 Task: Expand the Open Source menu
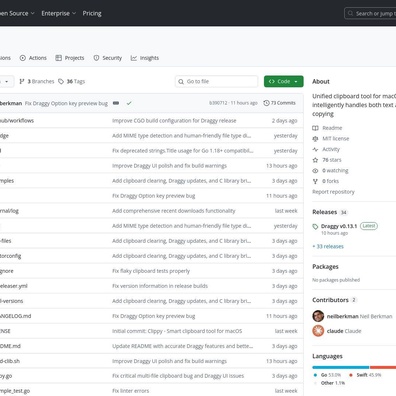[x=17, y=13]
